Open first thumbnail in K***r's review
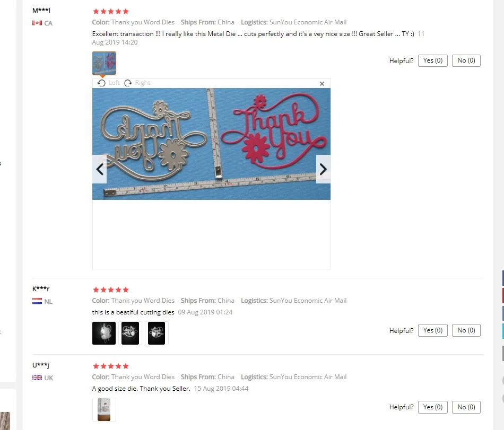Screen dimensions: 504x430 click(x=104, y=334)
